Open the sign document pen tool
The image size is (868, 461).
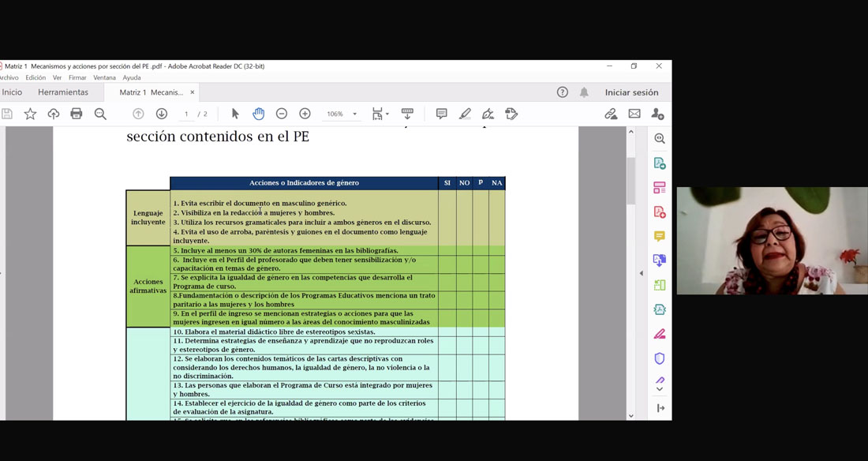click(x=488, y=114)
